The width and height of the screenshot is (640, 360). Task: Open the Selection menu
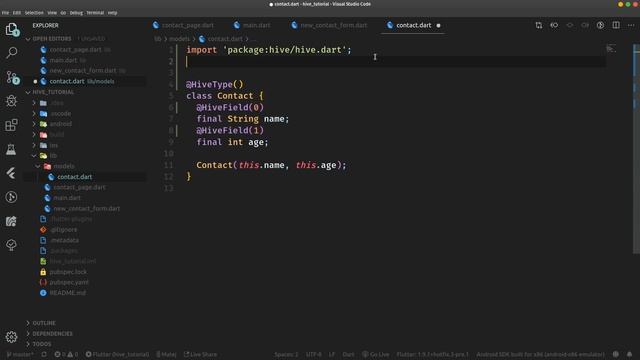(34, 13)
